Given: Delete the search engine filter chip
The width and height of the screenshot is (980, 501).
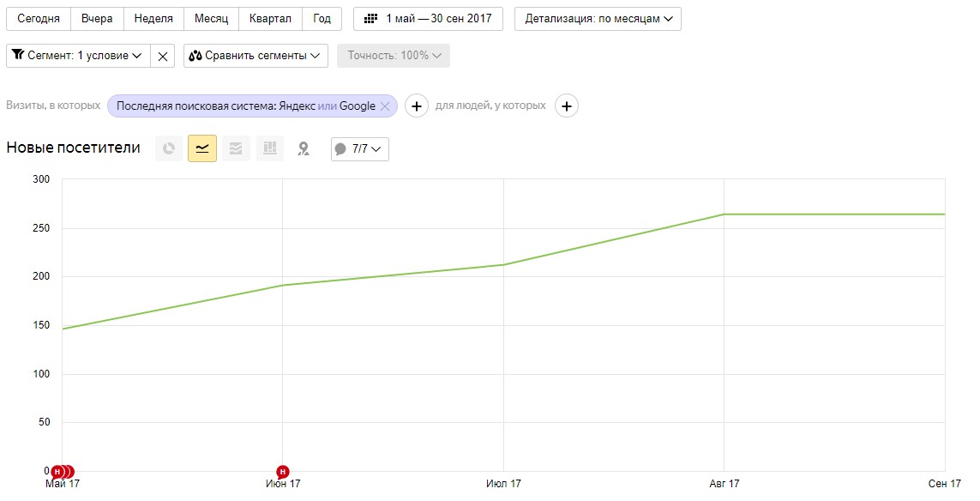Looking at the screenshot, I should 385,106.
